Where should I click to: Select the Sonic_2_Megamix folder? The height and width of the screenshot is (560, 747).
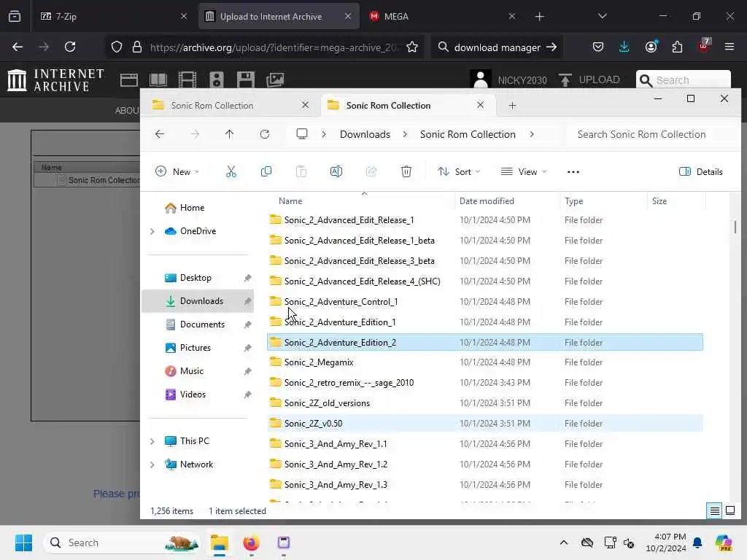coord(485,362)
